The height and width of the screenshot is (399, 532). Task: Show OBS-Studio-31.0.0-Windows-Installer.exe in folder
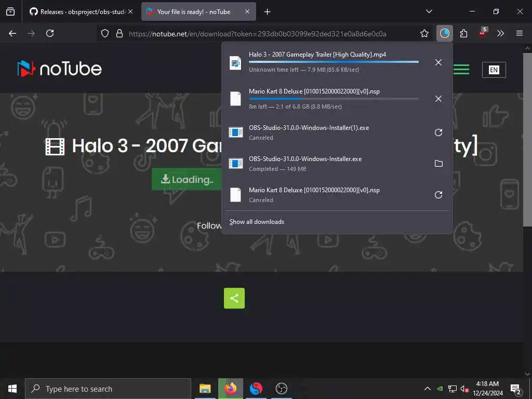pos(438,164)
